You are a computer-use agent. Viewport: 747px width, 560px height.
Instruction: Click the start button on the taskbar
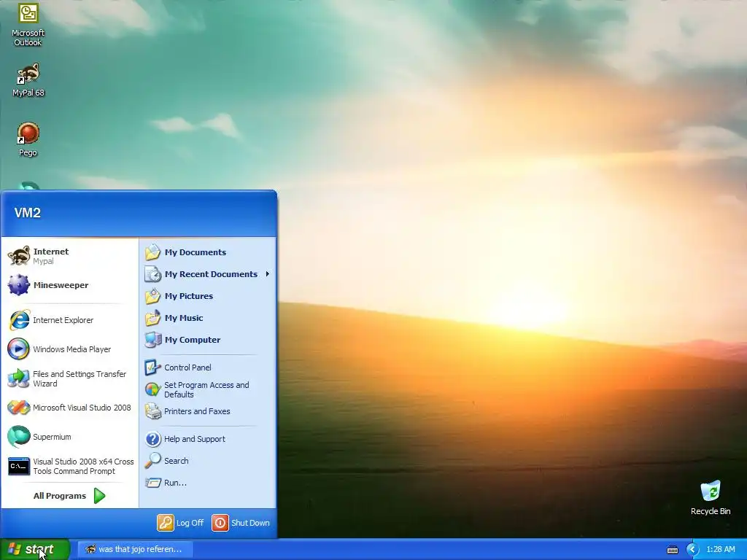(x=35, y=549)
